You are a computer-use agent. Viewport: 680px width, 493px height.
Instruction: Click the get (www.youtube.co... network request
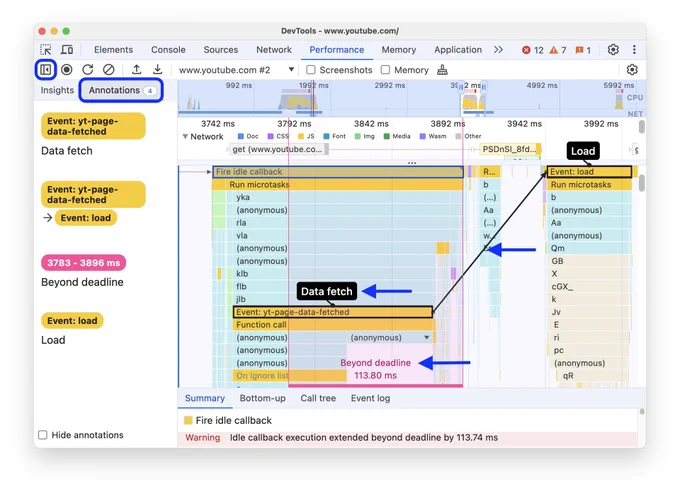tap(278, 149)
